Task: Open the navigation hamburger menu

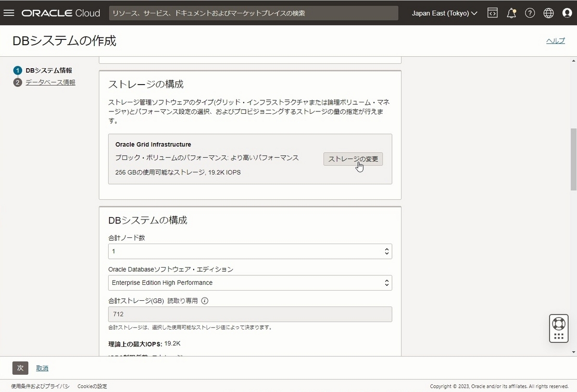Action: 9,13
